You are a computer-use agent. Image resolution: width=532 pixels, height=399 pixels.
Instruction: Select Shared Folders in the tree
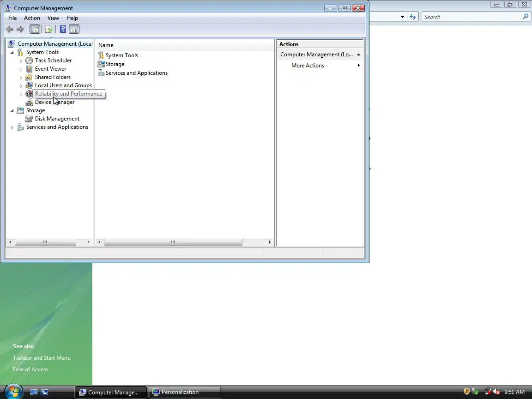[x=53, y=77]
